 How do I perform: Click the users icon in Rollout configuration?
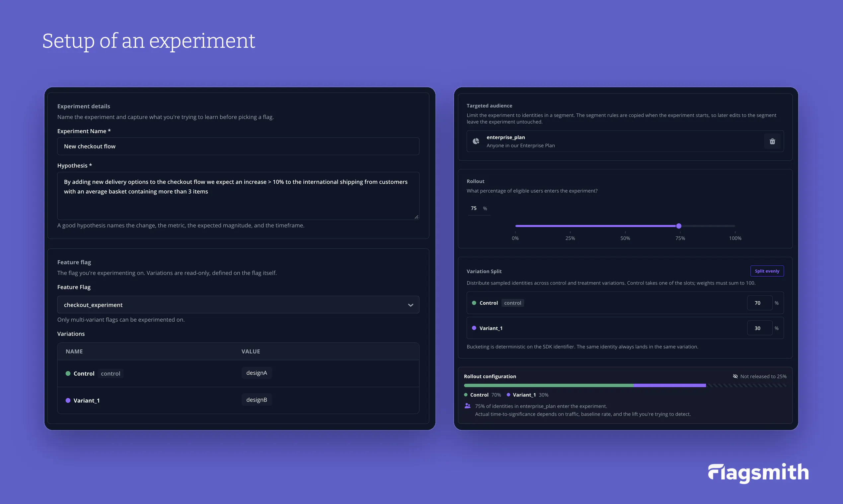coord(467,406)
